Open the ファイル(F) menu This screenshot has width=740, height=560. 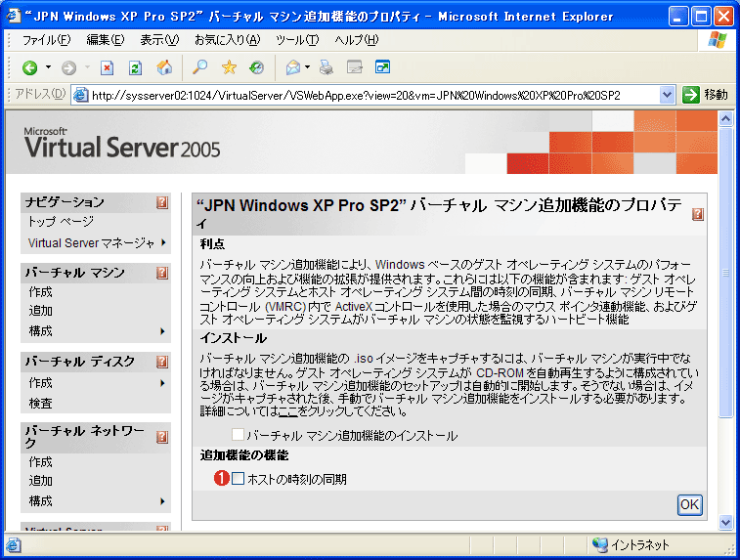point(46,40)
